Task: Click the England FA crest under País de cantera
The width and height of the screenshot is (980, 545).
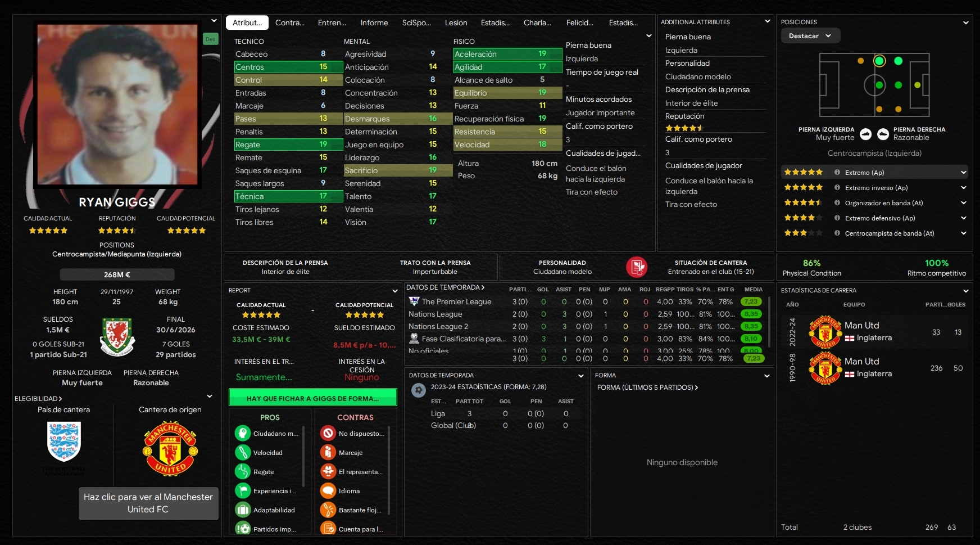Action: click(x=64, y=442)
